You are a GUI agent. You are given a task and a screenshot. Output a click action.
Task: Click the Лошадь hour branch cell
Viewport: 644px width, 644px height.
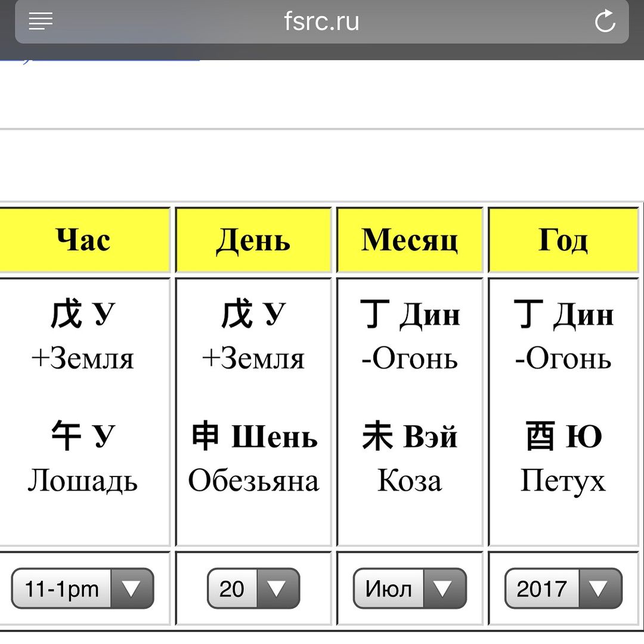tap(82, 457)
